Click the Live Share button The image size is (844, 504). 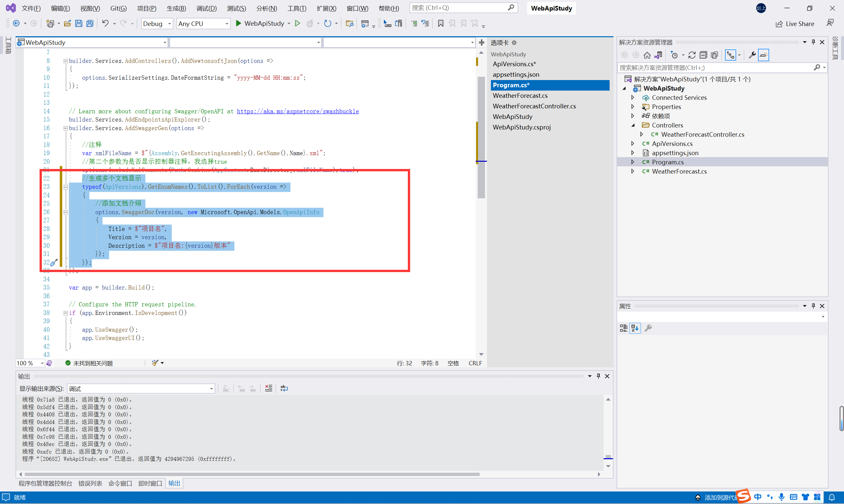coord(795,24)
